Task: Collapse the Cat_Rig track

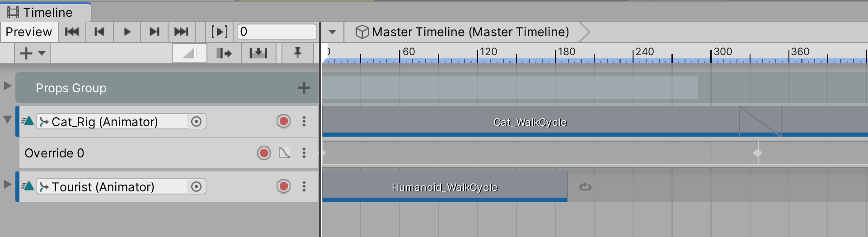Action: [x=7, y=119]
